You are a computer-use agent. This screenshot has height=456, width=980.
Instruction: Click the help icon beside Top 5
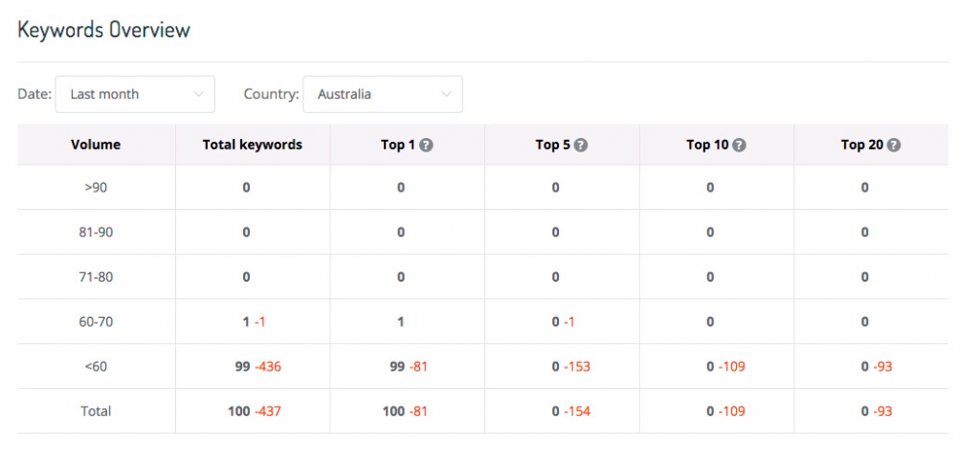point(581,145)
